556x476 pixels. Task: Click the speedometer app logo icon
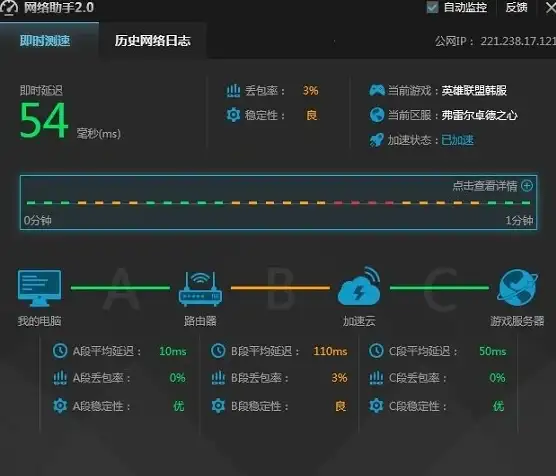9,7
